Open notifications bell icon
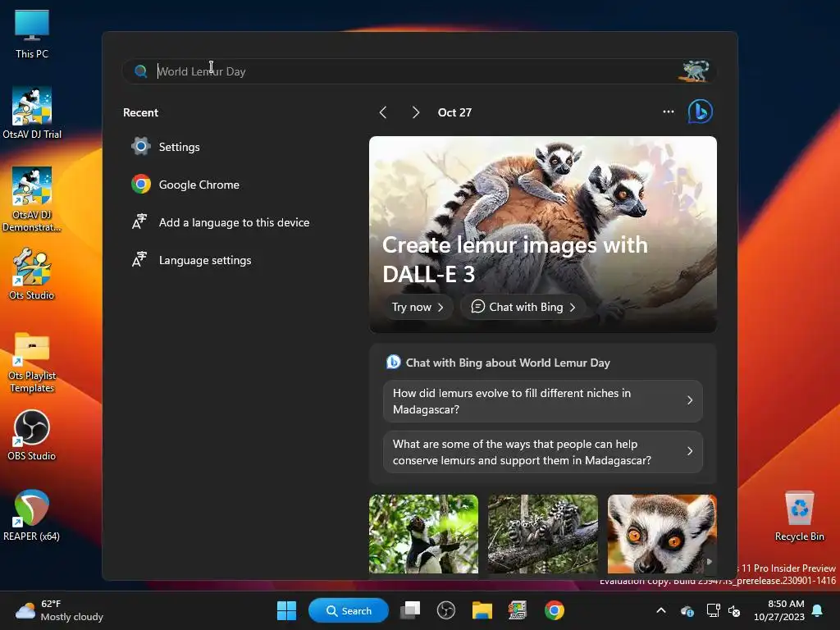 (x=818, y=610)
